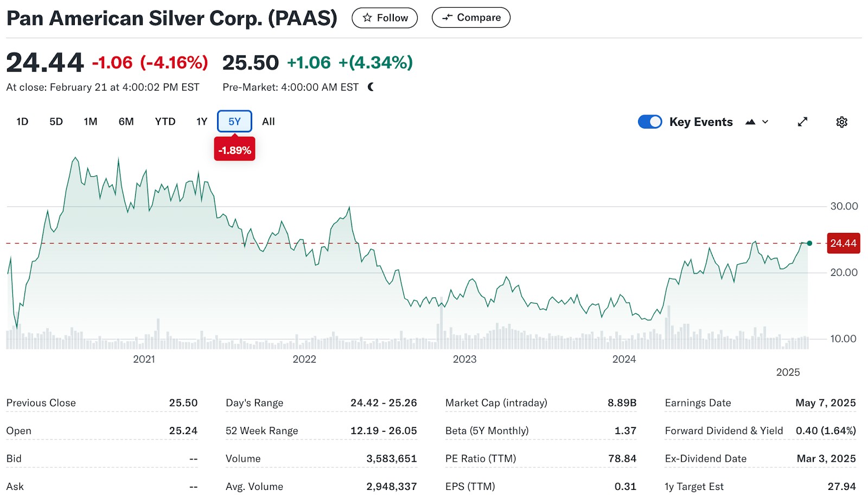This screenshot has width=868, height=497.
Task: Click the 2024 label on the time axis
Action: [624, 359]
